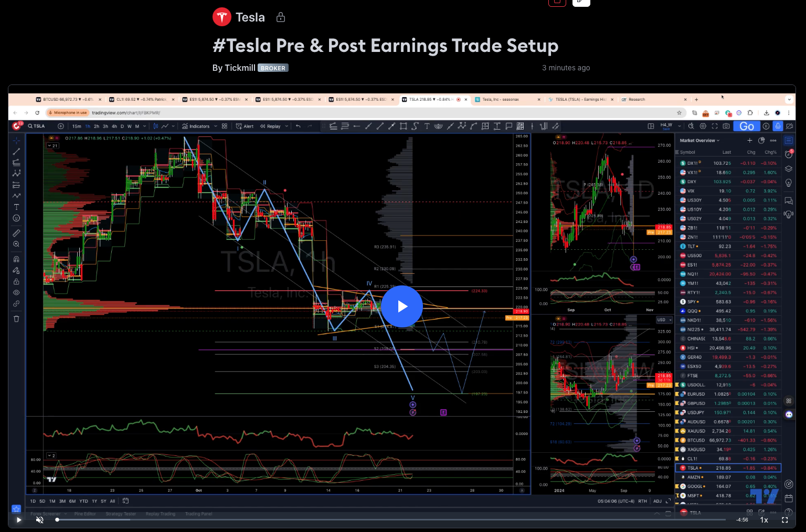Viewport: 806px width, 532px height.
Task: Select the 2h timeframe
Action: [97, 126]
